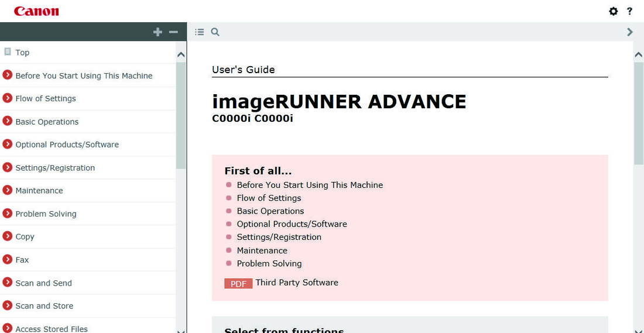Collapse all contents with the minus icon
This screenshot has height=333, width=644.
[173, 32]
